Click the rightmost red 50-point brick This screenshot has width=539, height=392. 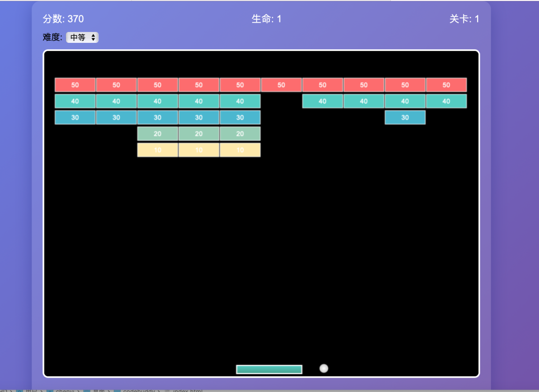[446, 85]
